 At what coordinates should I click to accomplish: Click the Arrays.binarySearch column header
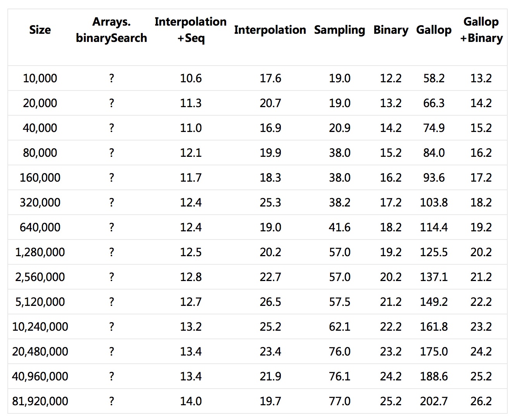pos(111,30)
